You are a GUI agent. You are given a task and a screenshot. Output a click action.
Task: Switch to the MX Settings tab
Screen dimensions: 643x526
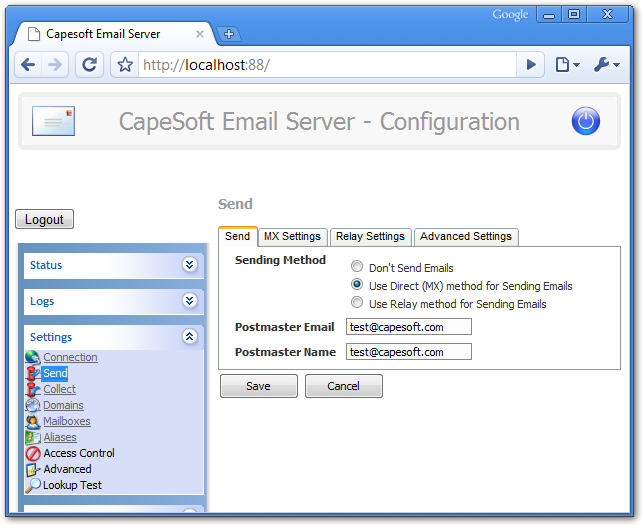pos(292,237)
